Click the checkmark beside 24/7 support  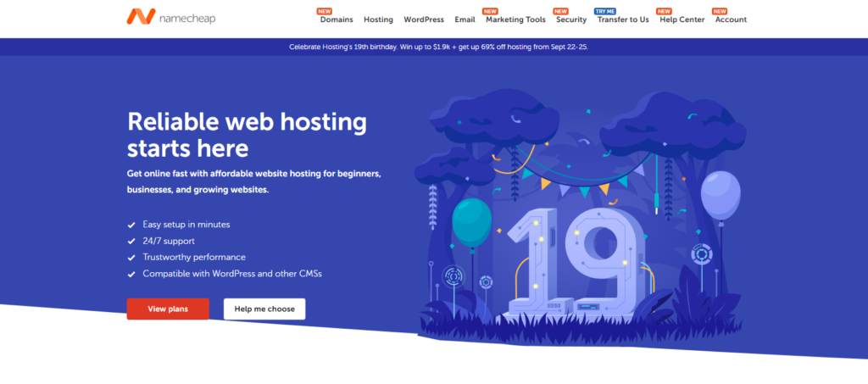point(131,242)
